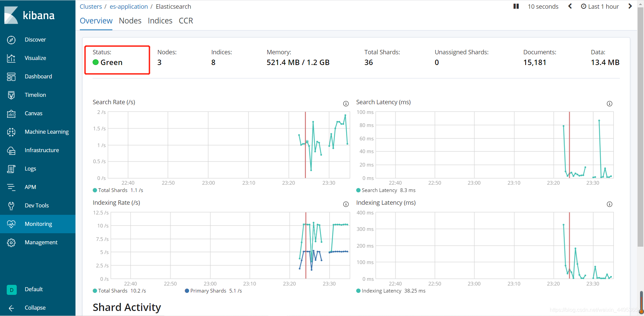
Task: Select Dev Tools menu label
Action: pos(37,206)
